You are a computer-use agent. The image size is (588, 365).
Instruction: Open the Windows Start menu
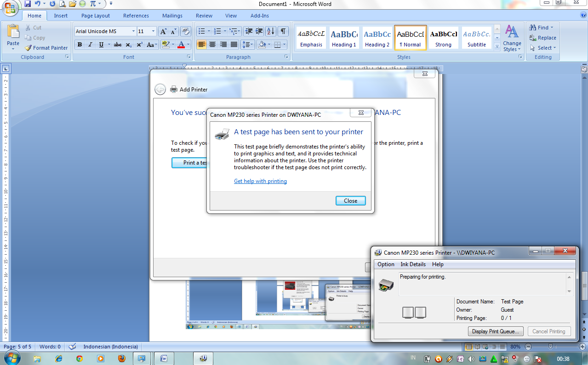11,358
